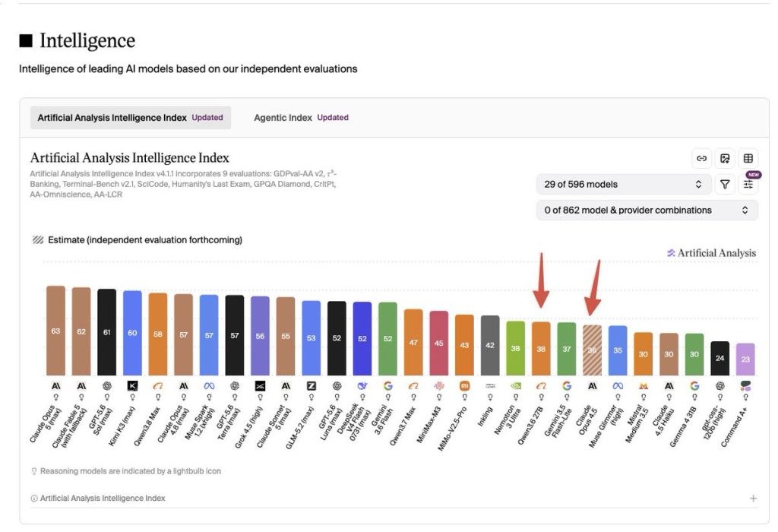
Task: Click the Qwen3.6 27B orange bar
Action: pos(541,349)
